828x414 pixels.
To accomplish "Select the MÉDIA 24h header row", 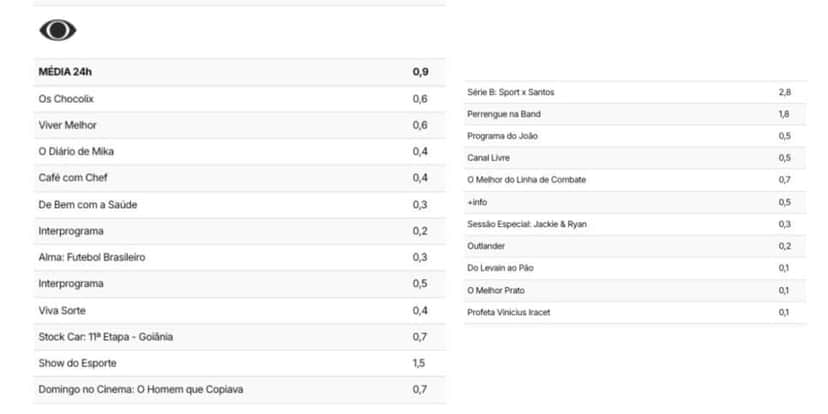I will click(239, 72).
